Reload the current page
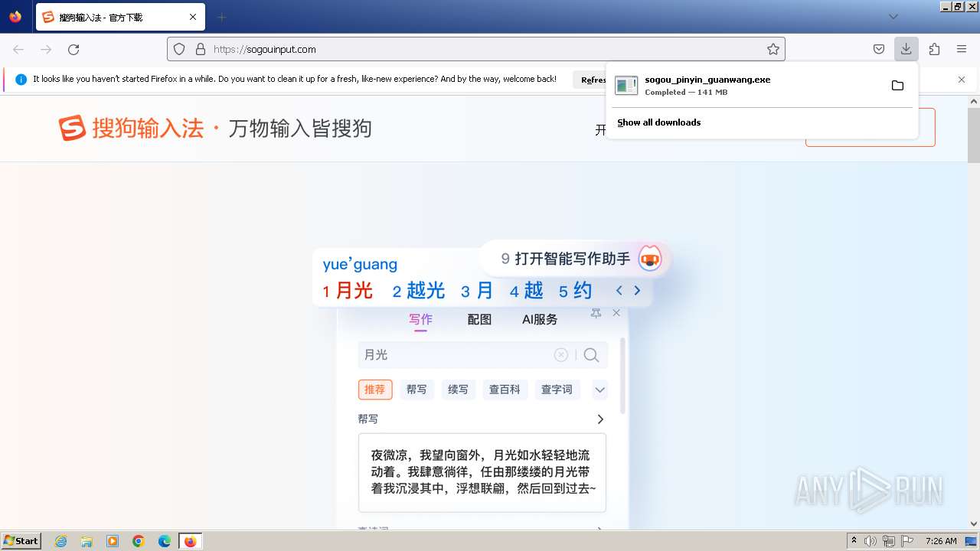This screenshot has height=551, width=980. click(73, 49)
